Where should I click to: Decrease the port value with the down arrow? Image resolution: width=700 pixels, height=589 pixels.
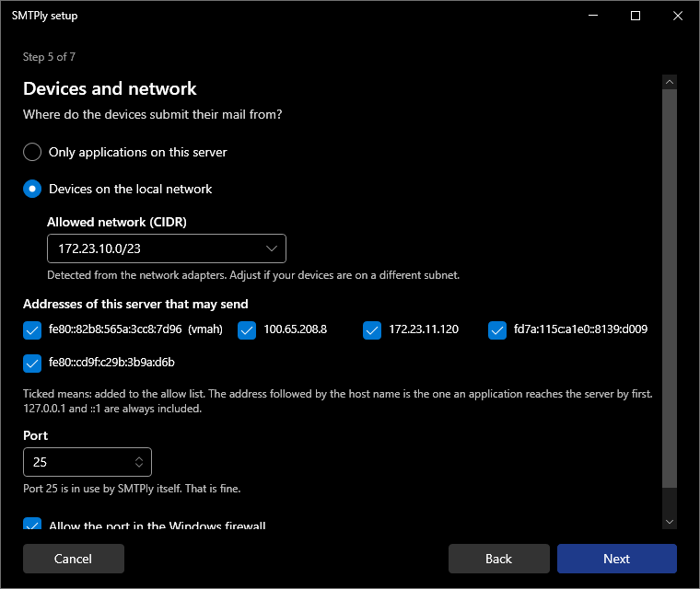click(139, 466)
